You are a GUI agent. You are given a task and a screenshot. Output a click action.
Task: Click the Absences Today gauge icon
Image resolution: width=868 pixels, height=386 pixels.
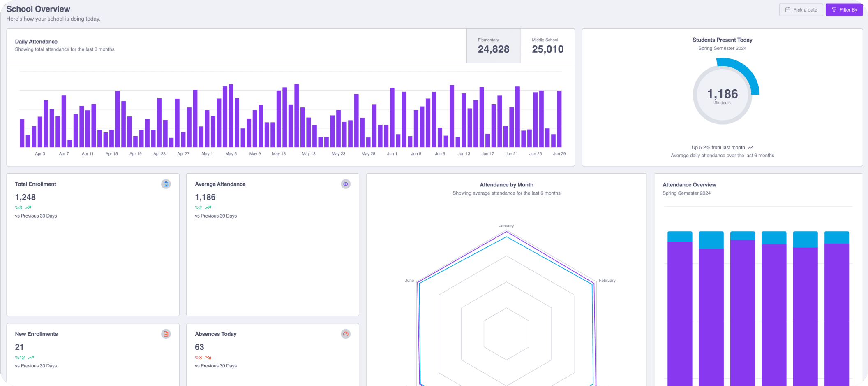pyautogui.click(x=346, y=334)
